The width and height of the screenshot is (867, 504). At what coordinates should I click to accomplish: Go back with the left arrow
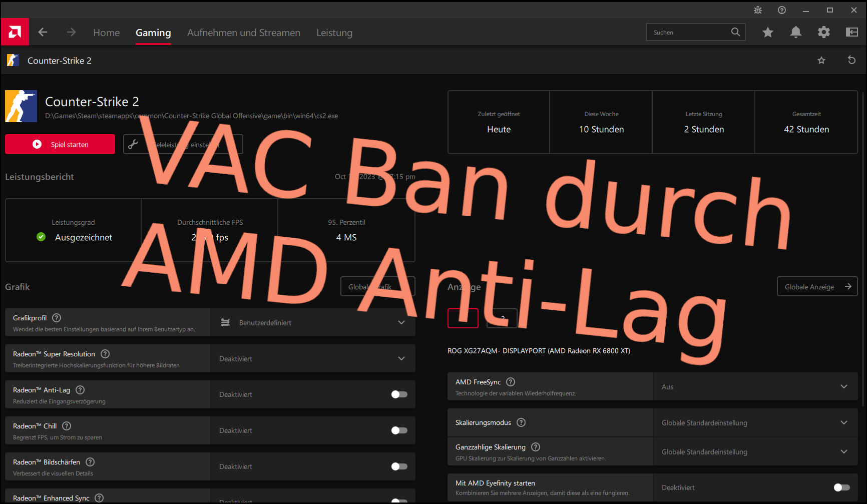43,32
